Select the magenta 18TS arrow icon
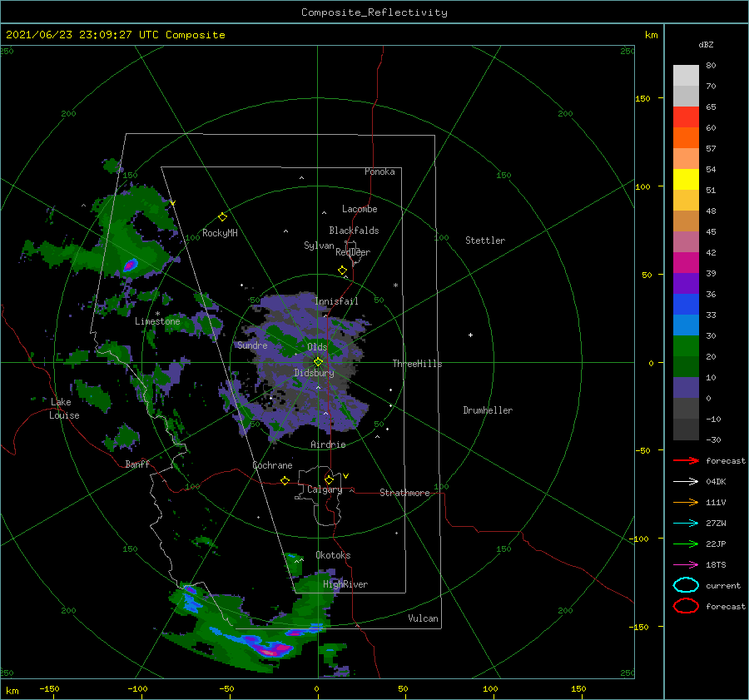The width and height of the screenshot is (749, 700). click(686, 565)
